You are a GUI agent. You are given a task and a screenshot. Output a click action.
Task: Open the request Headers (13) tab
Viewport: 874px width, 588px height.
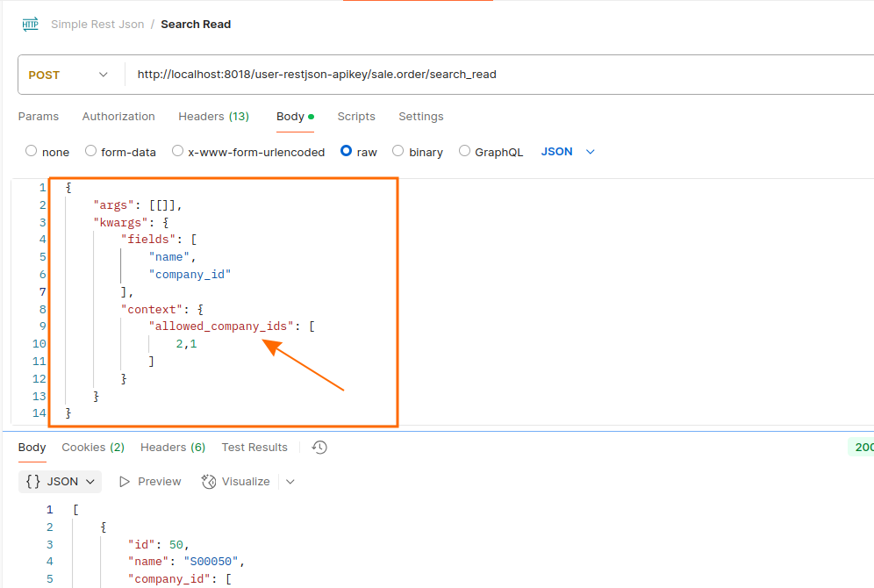point(213,117)
